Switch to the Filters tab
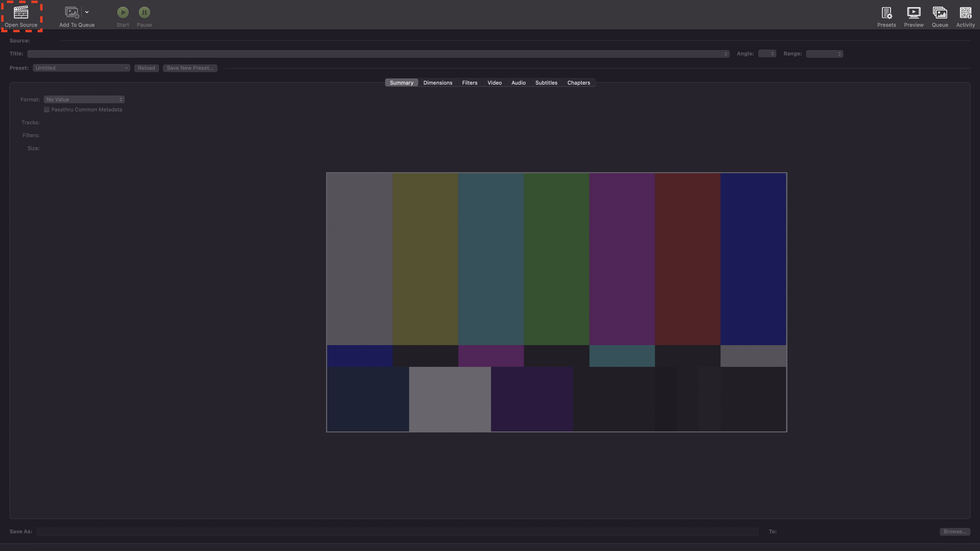Image resolution: width=980 pixels, height=551 pixels. (470, 83)
